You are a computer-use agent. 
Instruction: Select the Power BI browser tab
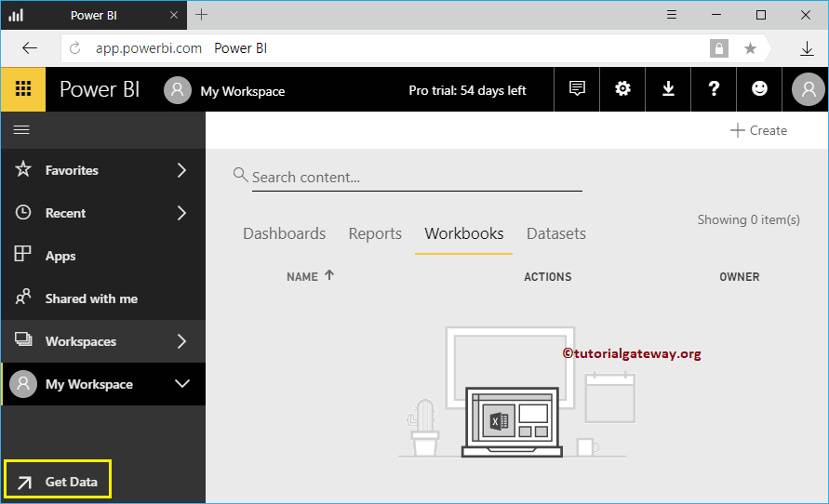coord(94,15)
